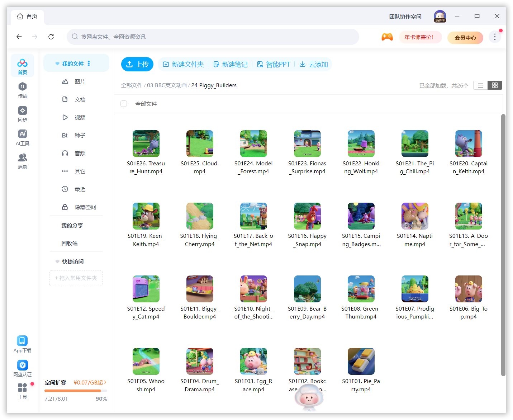
Task: Collapse the 我的文件 tree
Action: click(x=57, y=64)
